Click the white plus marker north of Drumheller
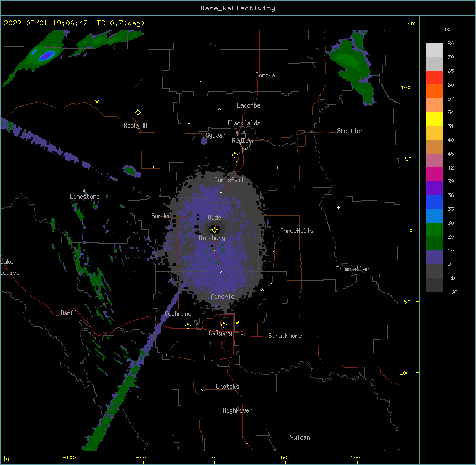The image size is (476, 465). pyautogui.click(x=338, y=207)
